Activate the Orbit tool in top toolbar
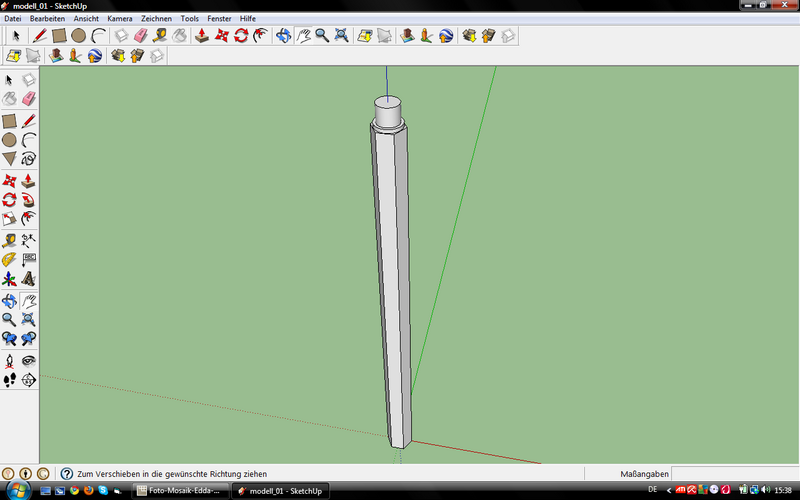 [283, 36]
